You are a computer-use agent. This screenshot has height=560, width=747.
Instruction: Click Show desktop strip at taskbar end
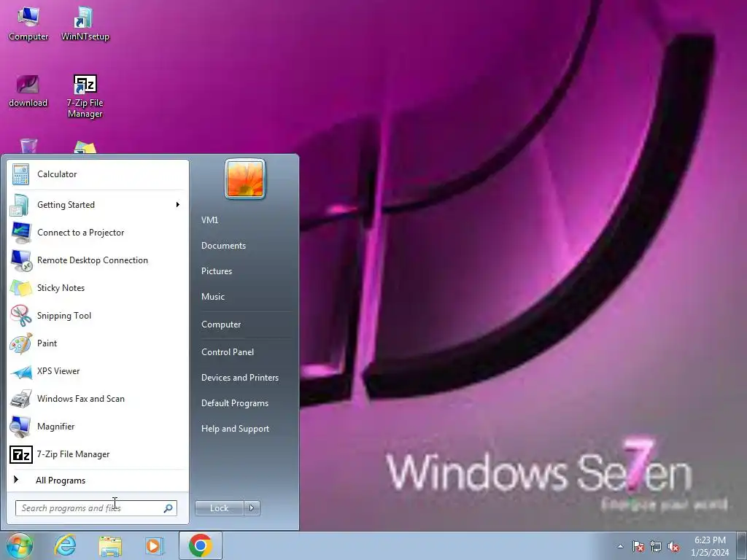coord(742,545)
